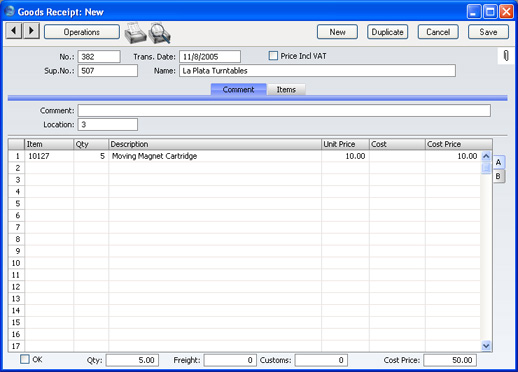Select flip B of the item grid
Viewport: 518px width, 372px height.
[499, 176]
